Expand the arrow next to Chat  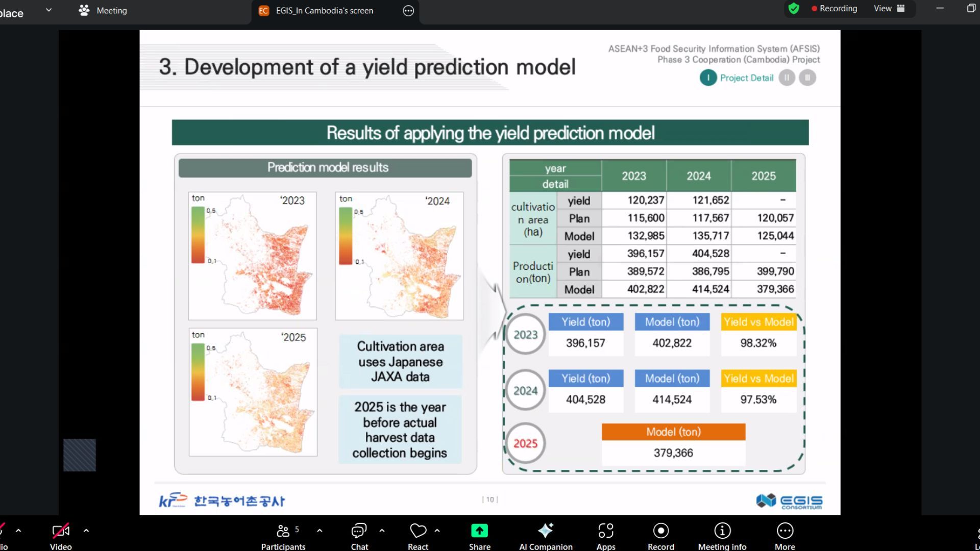click(382, 531)
